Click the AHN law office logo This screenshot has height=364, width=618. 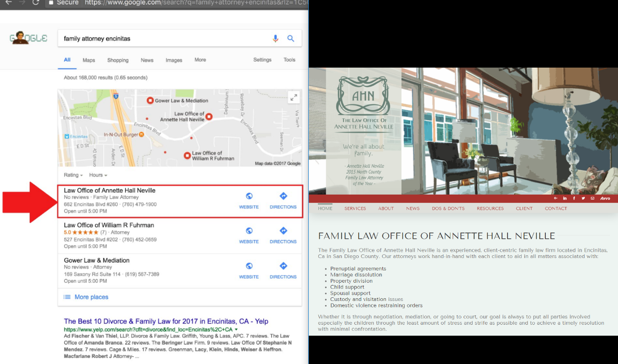click(x=364, y=96)
